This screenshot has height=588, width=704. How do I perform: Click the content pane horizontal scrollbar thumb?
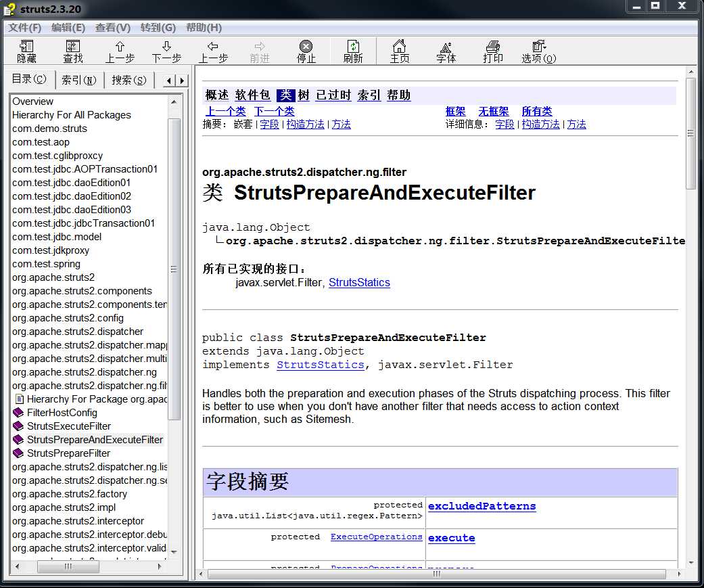click(x=437, y=574)
